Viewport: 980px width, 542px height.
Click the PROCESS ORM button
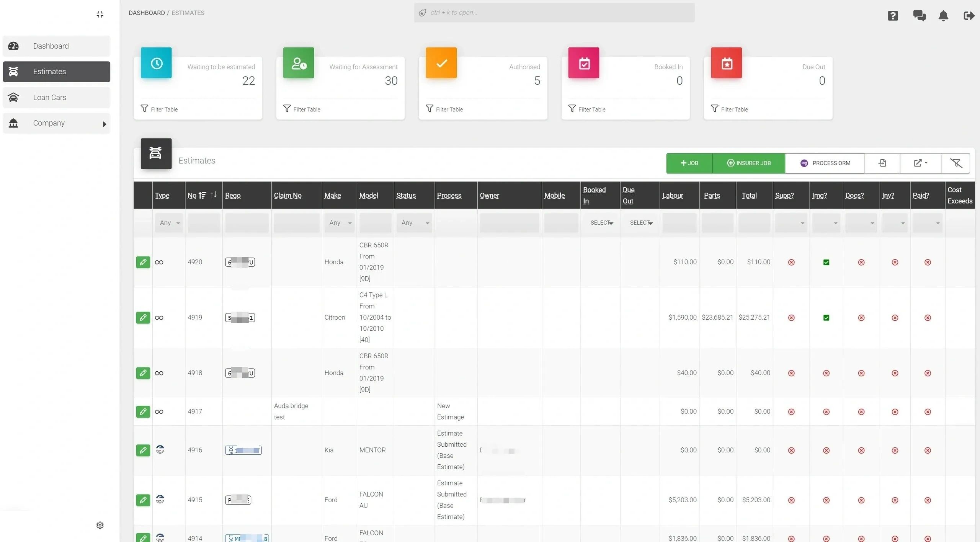(825, 163)
